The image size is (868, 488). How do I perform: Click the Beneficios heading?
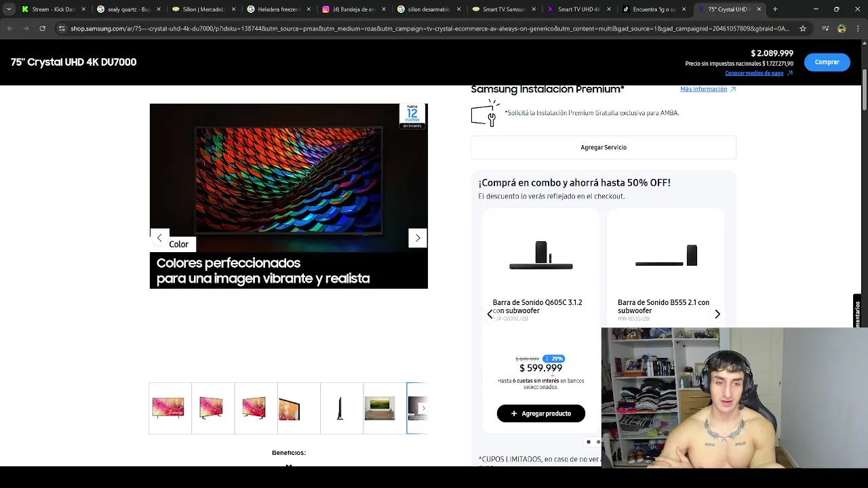[x=289, y=453]
